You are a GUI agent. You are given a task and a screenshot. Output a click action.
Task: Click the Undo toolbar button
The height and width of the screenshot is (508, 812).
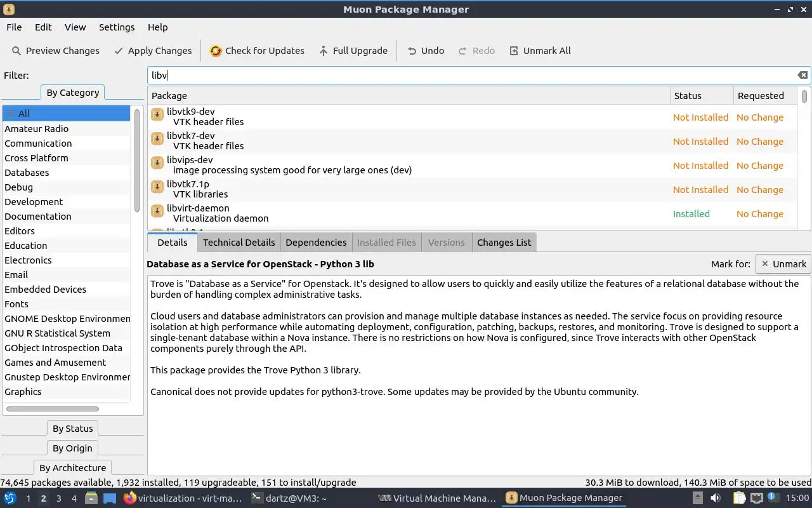pos(426,51)
